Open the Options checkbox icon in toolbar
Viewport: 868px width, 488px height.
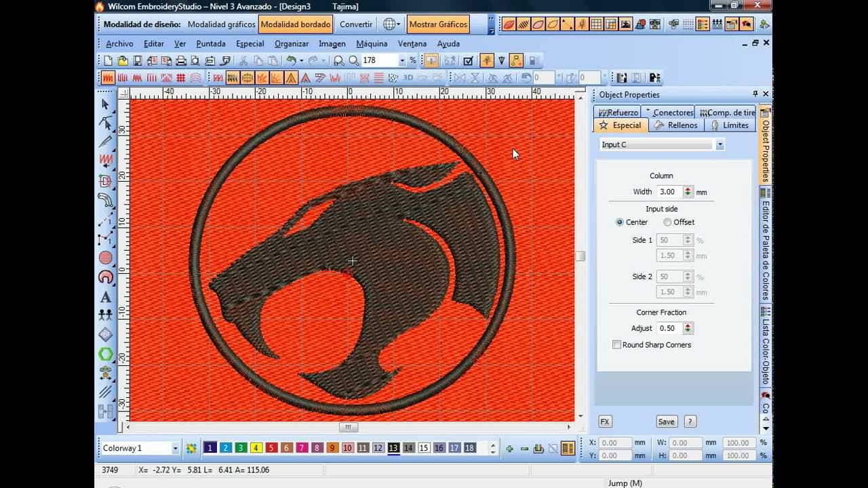pos(468,60)
